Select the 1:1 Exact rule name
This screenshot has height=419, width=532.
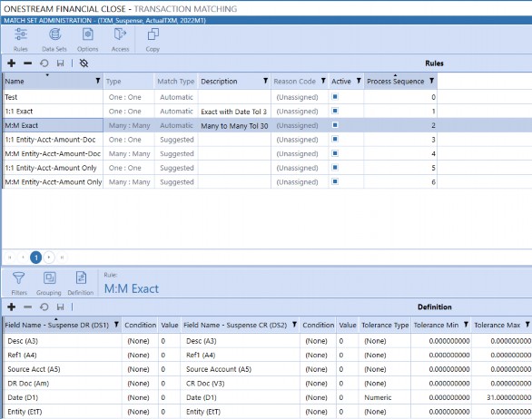pos(19,112)
